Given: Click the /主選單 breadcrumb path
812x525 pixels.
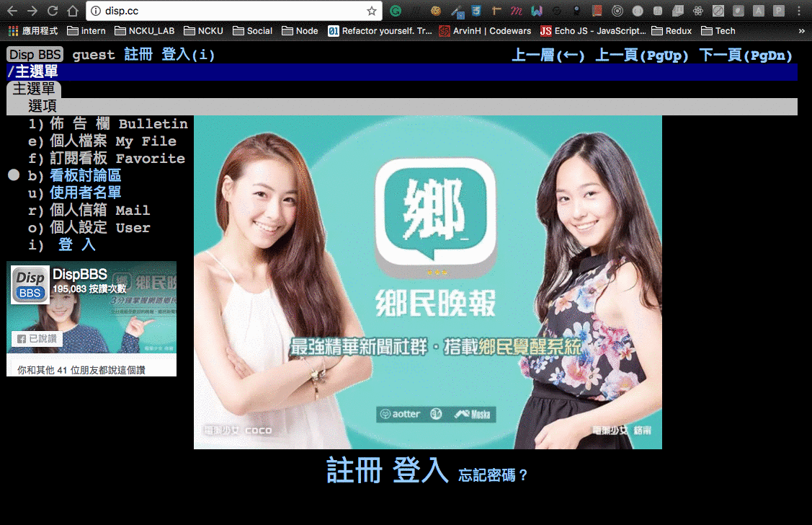Looking at the screenshot, I should [x=32, y=71].
